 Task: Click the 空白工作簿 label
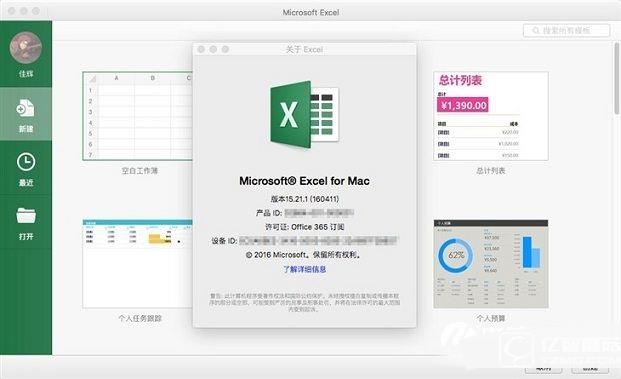139,171
